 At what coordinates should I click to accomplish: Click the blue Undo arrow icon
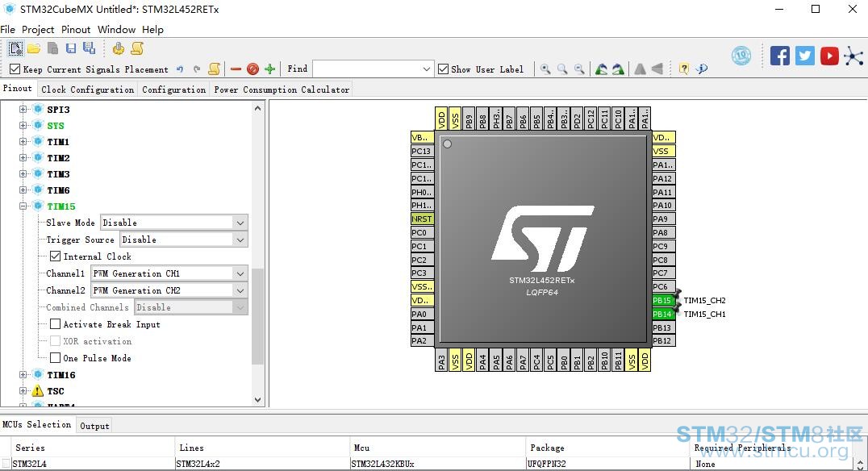[x=180, y=69]
